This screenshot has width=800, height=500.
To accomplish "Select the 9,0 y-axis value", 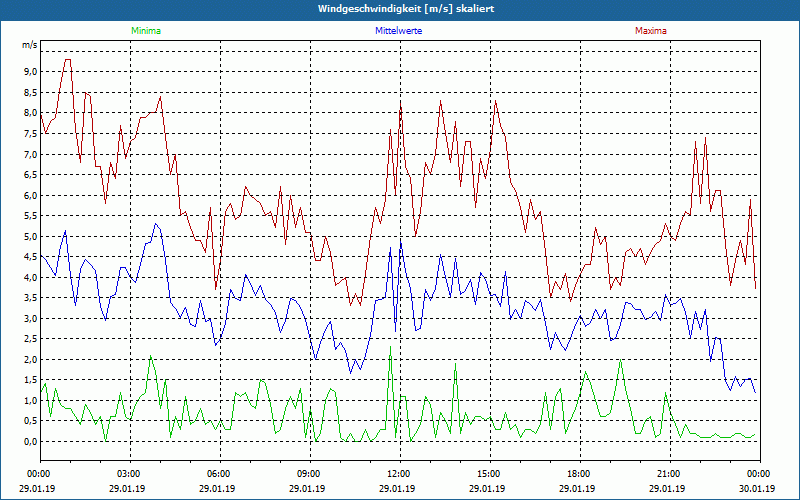I will pos(31,72).
